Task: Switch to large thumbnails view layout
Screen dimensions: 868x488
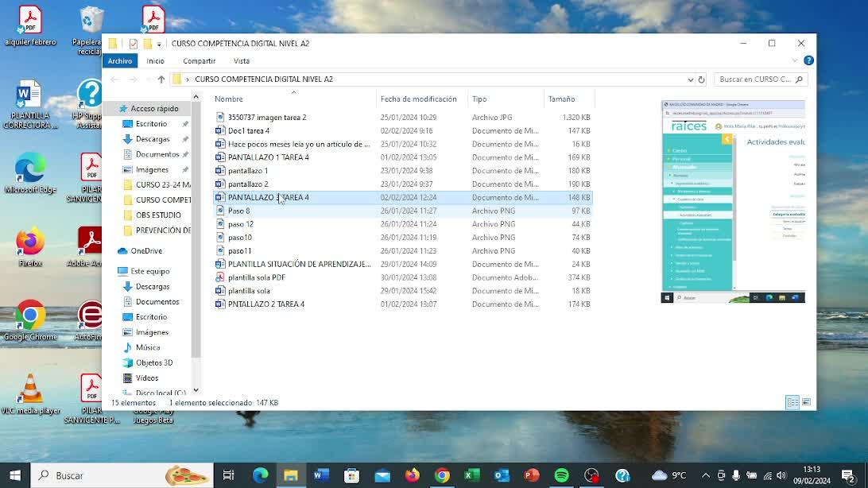Action: click(x=806, y=403)
